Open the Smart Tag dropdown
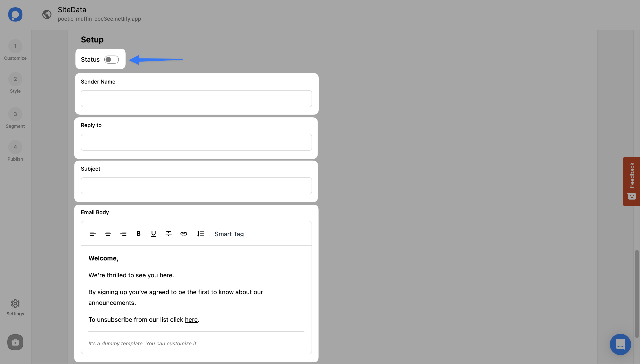 coord(229,234)
